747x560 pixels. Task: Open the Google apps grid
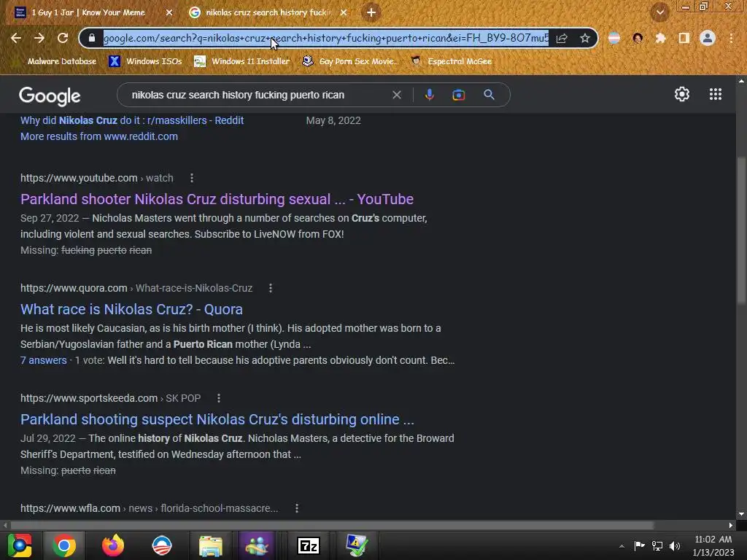coord(716,94)
